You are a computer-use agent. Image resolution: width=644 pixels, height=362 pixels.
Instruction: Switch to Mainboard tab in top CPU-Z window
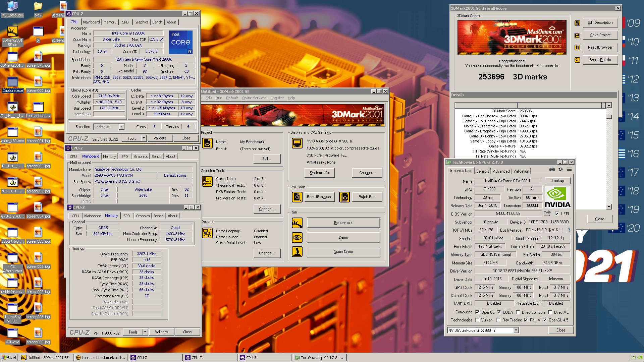[91, 22]
